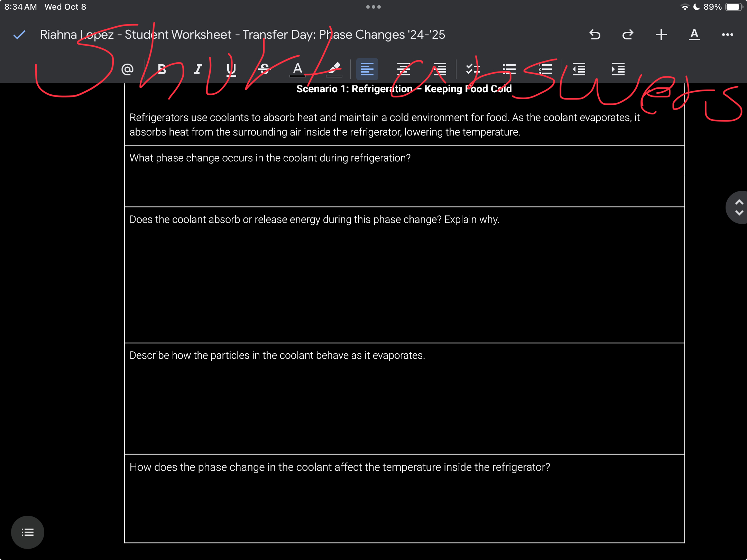Toggle italic formatting
This screenshot has height=560, width=747.
coord(198,69)
